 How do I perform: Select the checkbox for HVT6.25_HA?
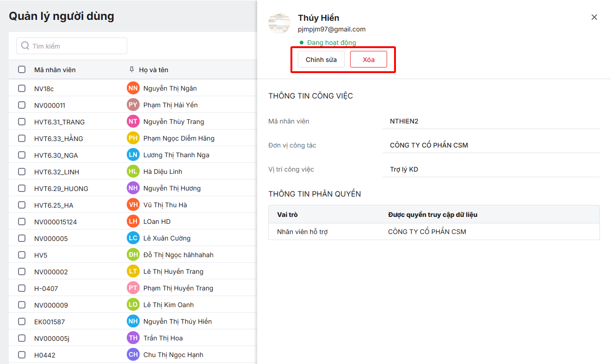(22, 205)
